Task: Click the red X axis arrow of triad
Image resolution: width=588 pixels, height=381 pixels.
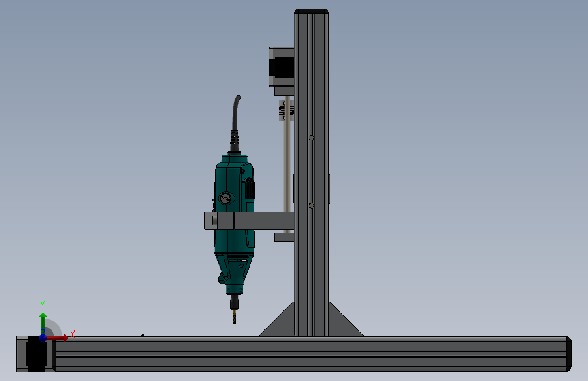Action: pos(58,338)
